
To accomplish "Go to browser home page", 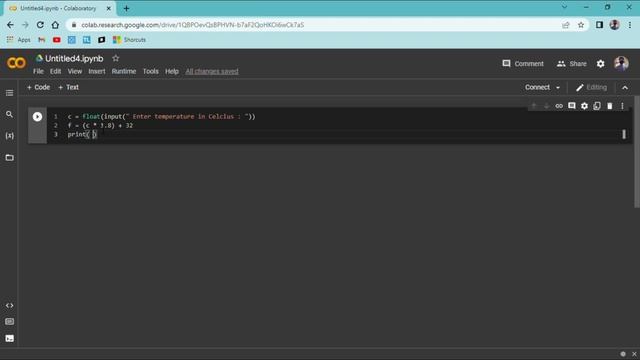I will click(x=55, y=25).
